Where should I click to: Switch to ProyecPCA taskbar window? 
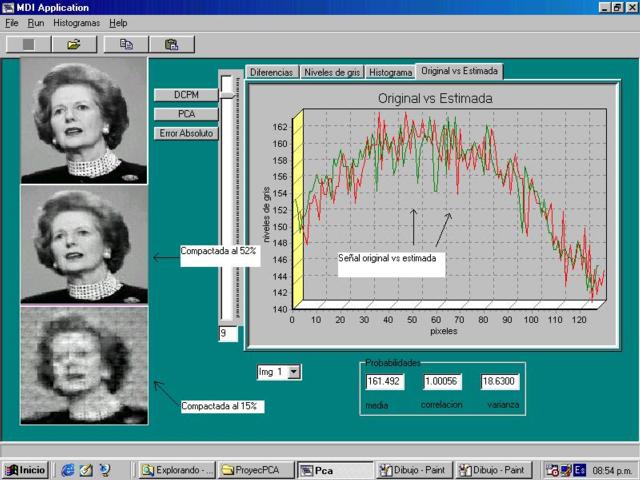click(255, 469)
